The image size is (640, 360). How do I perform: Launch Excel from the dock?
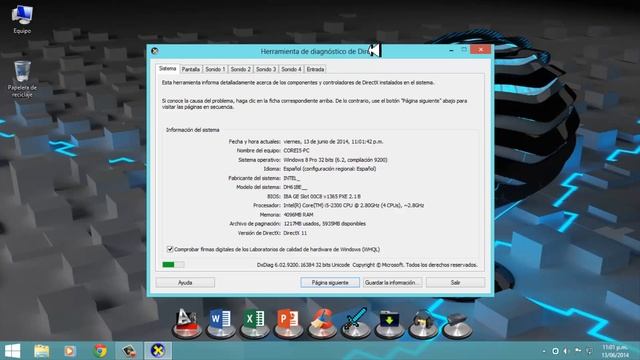[x=254, y=323]
